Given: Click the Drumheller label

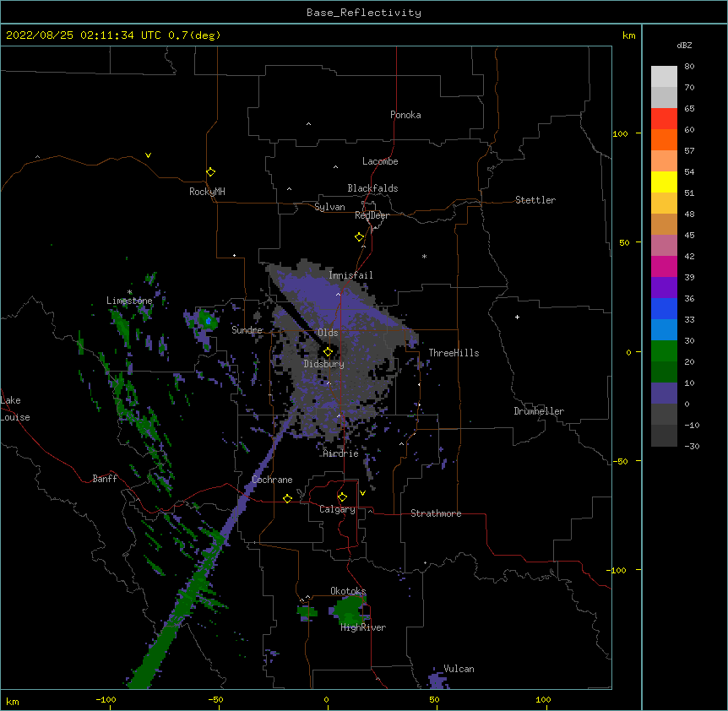Looking at the screenshot, I should (x=539, y=411).
